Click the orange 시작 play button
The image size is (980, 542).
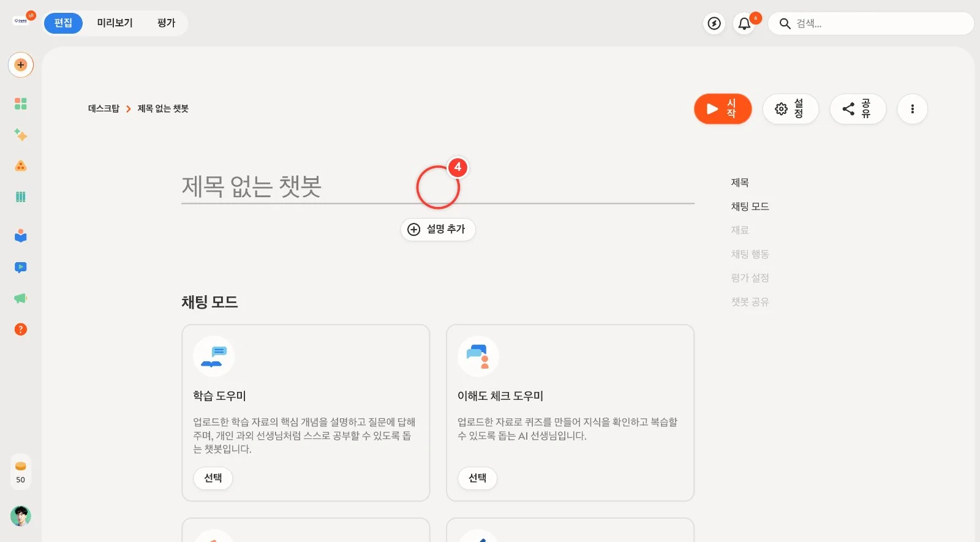click(723, 109)
